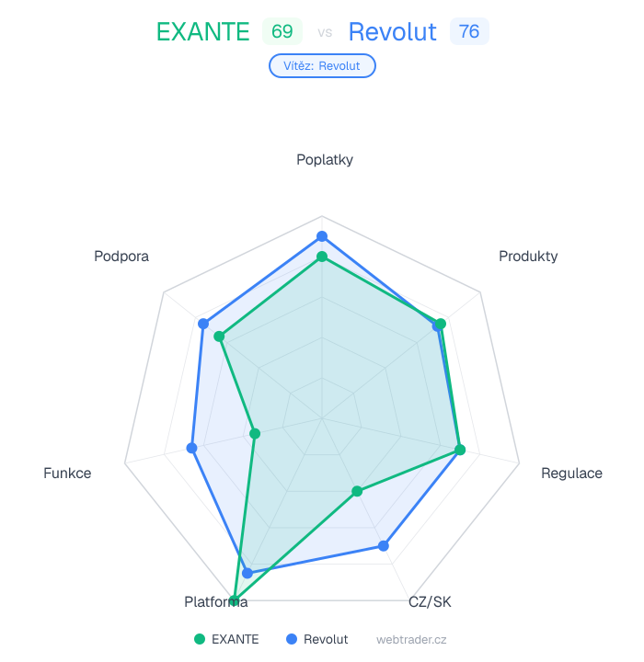Viewport: 644px width, 662px height.
Task: Click the Funkce axis label
Action: coord(67,474)
